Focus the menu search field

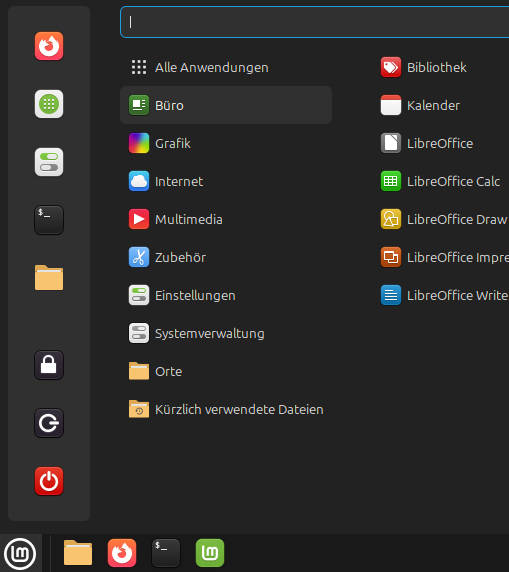pyautogui.click(x=315, y=22)
